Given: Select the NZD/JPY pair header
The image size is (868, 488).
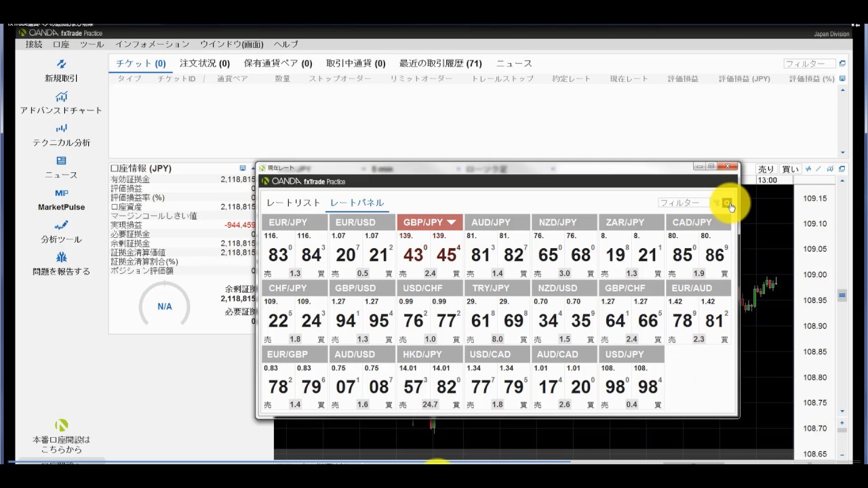Looking at the screenshot, I should coord(565,222).
